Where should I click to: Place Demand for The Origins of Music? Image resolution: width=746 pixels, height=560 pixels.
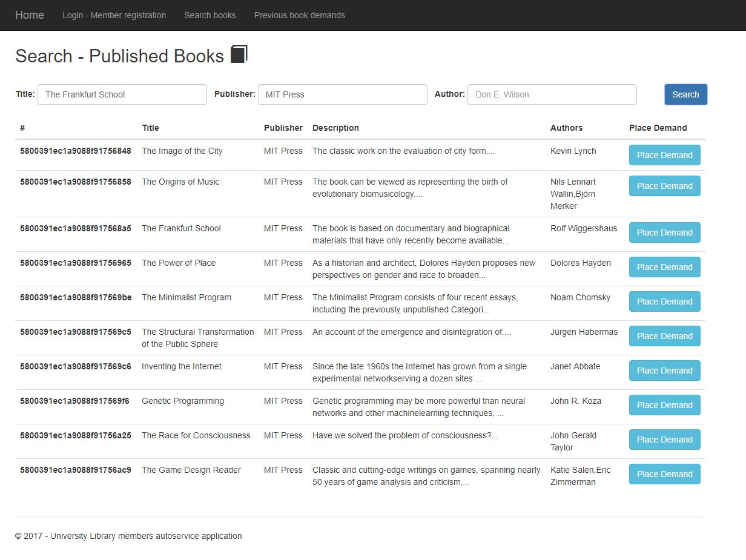coord(665,186)
